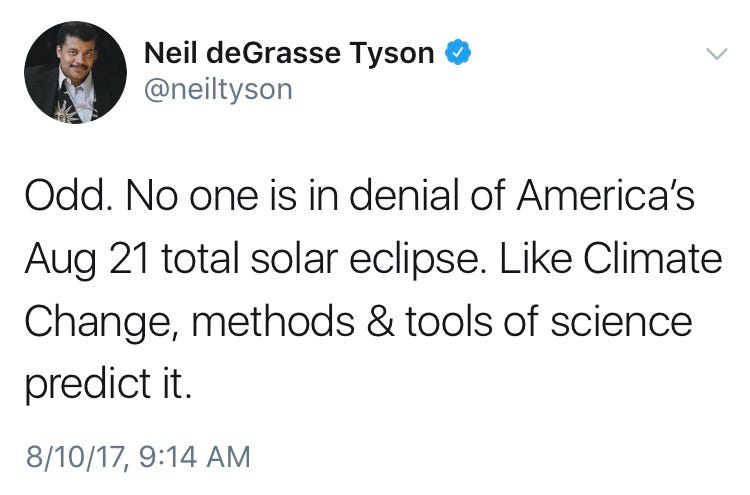The image size is (750, 495).
Task: Visit the @neiltyson handle link
Action: pos(218,90)
